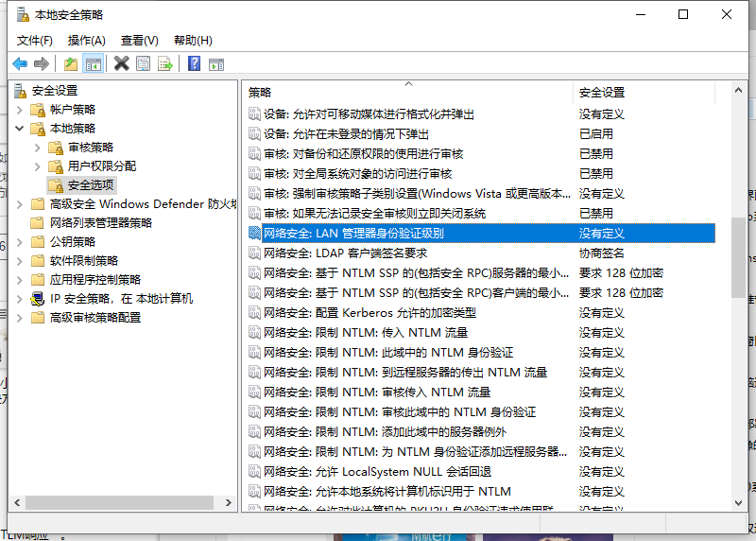Viewport: 756px width, 541px height.
Task: Click the 审核策略 folder icon
Action: click(x=56, y=148)
